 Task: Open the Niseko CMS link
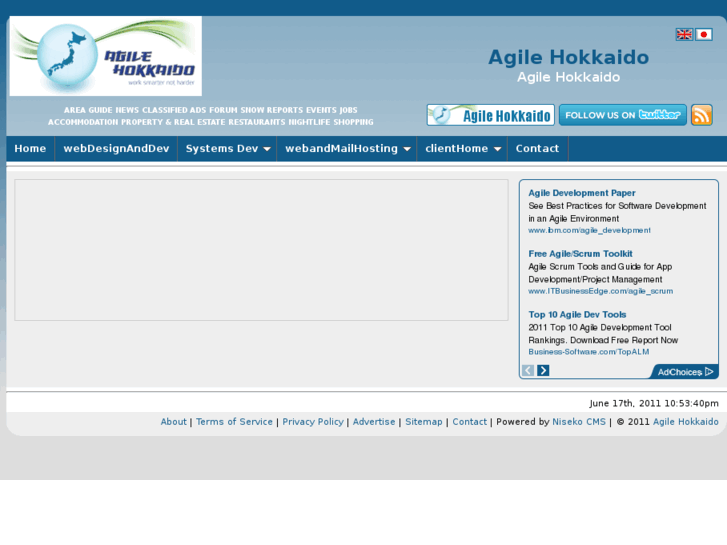coord(579,422)
